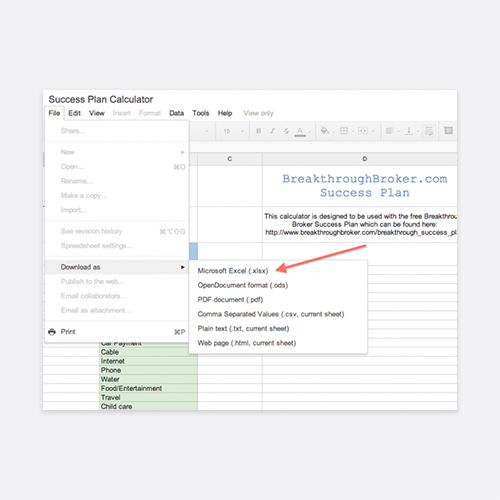Select OpenDocument format (.ods) option

tap(278, 285)
